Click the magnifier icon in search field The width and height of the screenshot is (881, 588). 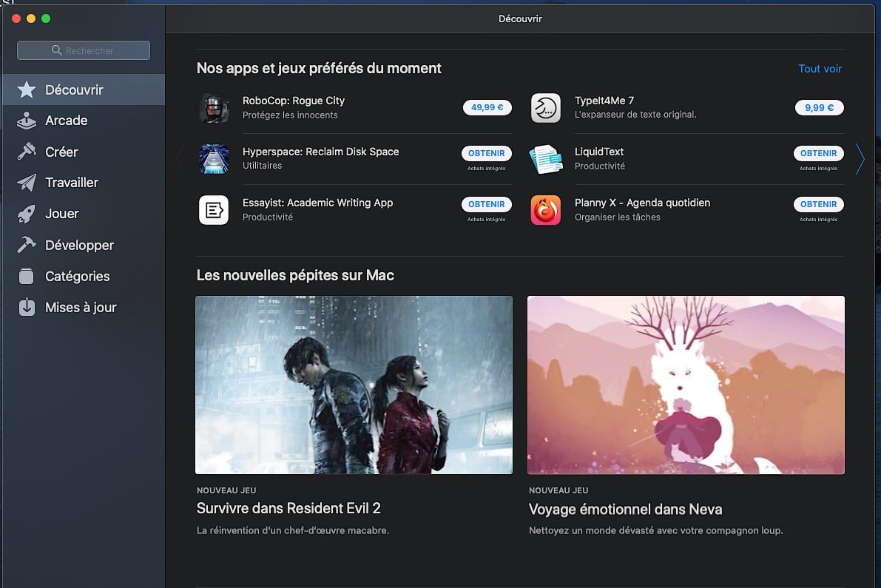click(x=56, y=50)
